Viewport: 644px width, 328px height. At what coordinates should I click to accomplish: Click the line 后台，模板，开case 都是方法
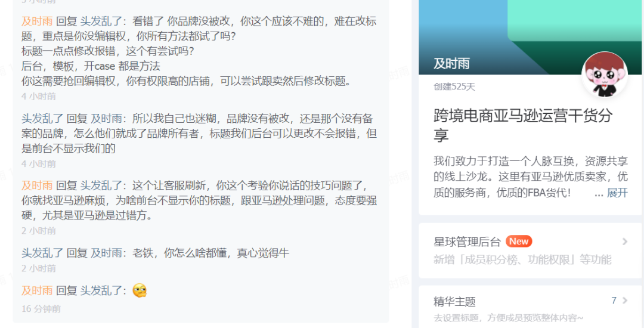[x=91, y=66]
